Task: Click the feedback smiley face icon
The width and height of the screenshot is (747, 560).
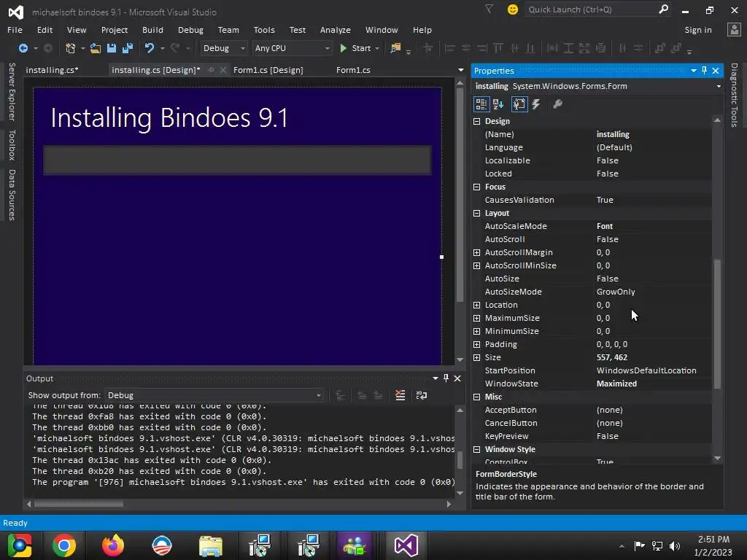Action: tap(513, 9)
